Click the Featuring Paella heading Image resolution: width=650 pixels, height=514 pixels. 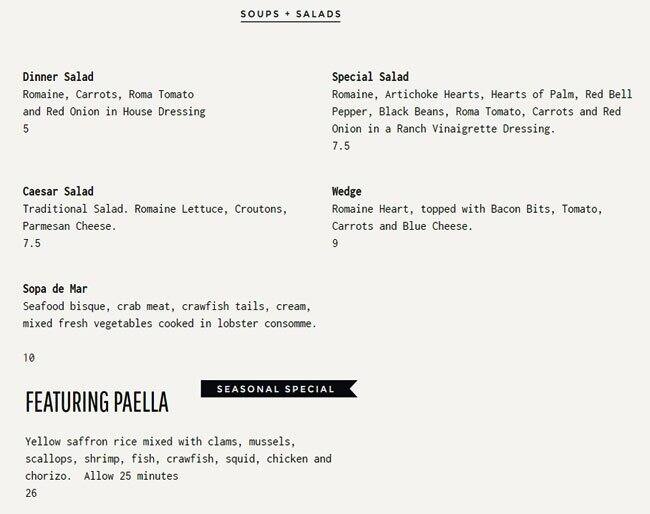pos(97,403)
